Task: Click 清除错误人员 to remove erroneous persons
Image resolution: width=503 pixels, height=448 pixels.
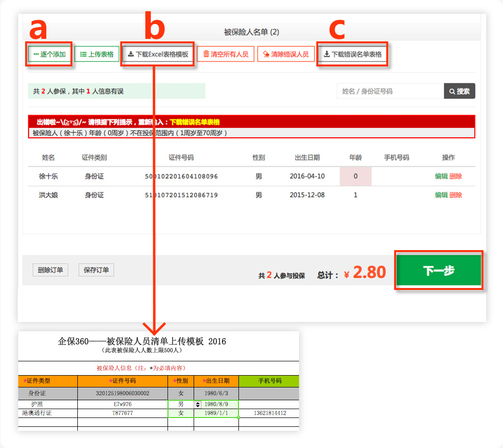Action: [286, 54]
